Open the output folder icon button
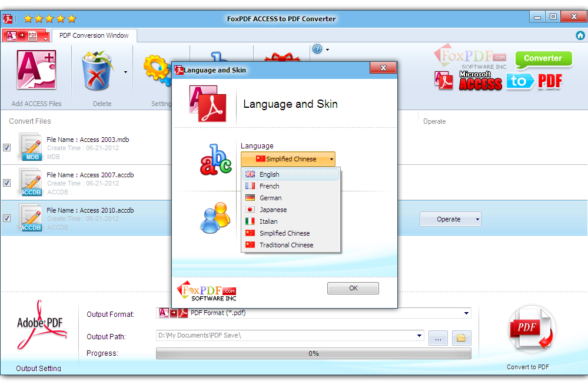The height and width of the screenshot is (384, 588). [x=461, y=338]
